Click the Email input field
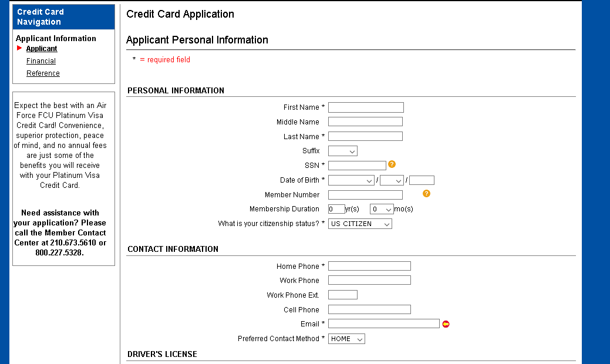The height and width of the screenshot is (364, 610). point(383,323)
